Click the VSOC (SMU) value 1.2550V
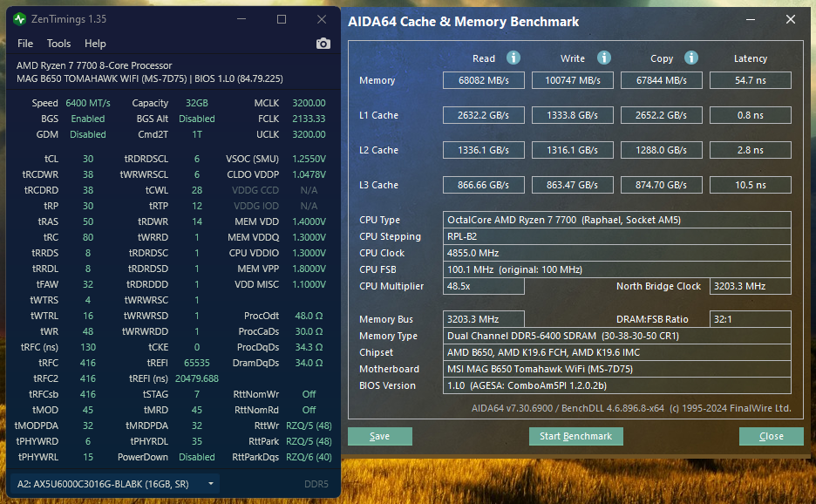This screenshot has height=504, width=816. (309, 159)
